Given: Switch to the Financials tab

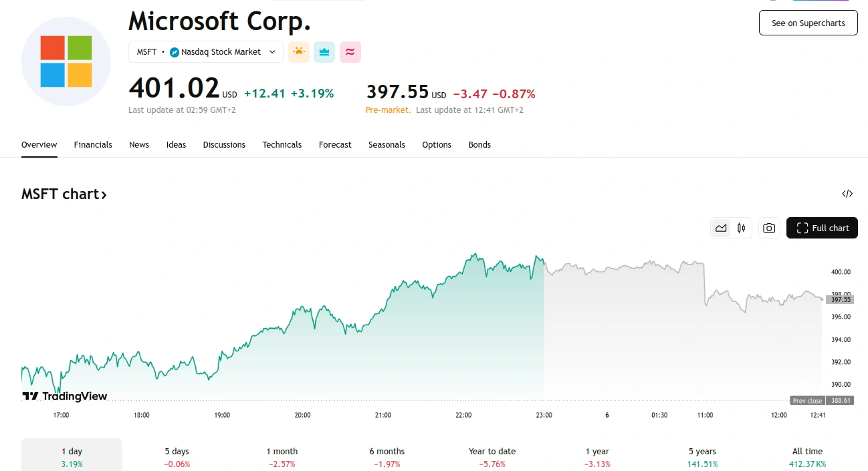Looking at the screenshot, I should click(x=93, y=144).
